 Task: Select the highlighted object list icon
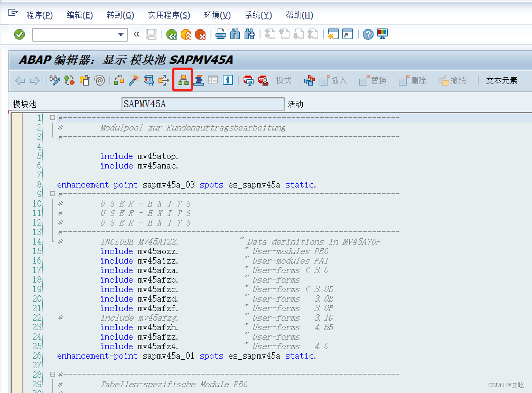[x=182, y=80]
